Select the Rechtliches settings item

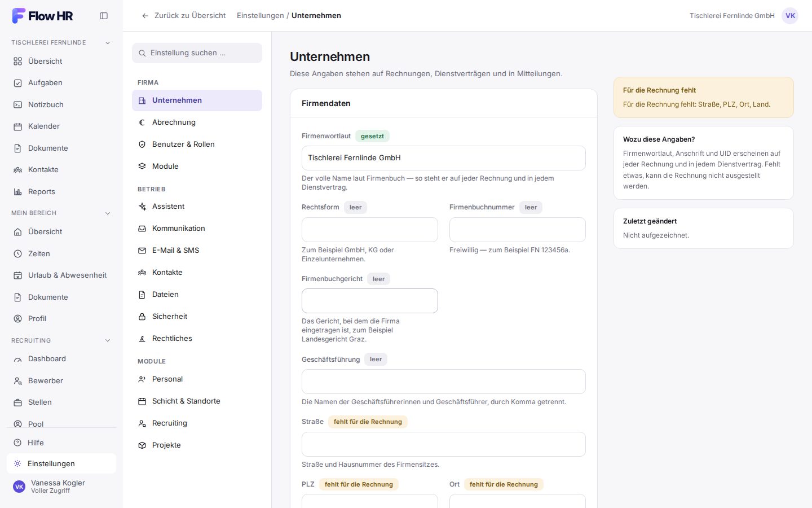click(x=197, y=339)
